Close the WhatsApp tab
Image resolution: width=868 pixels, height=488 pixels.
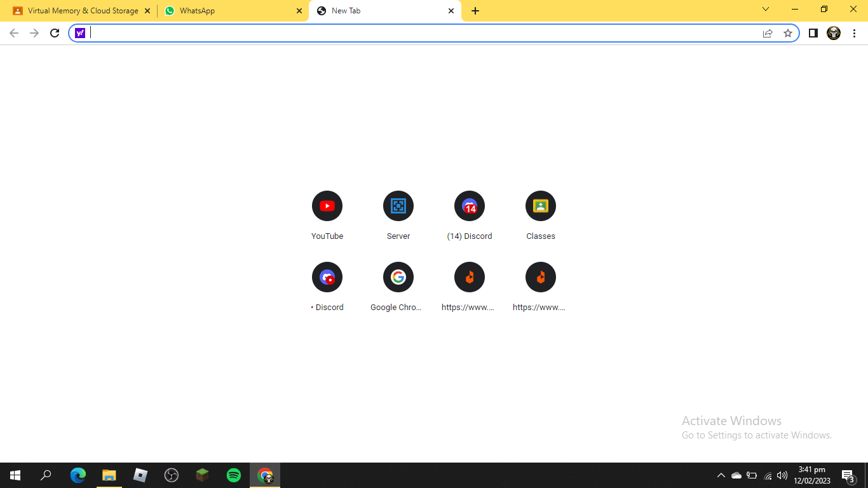click(299, 11)
